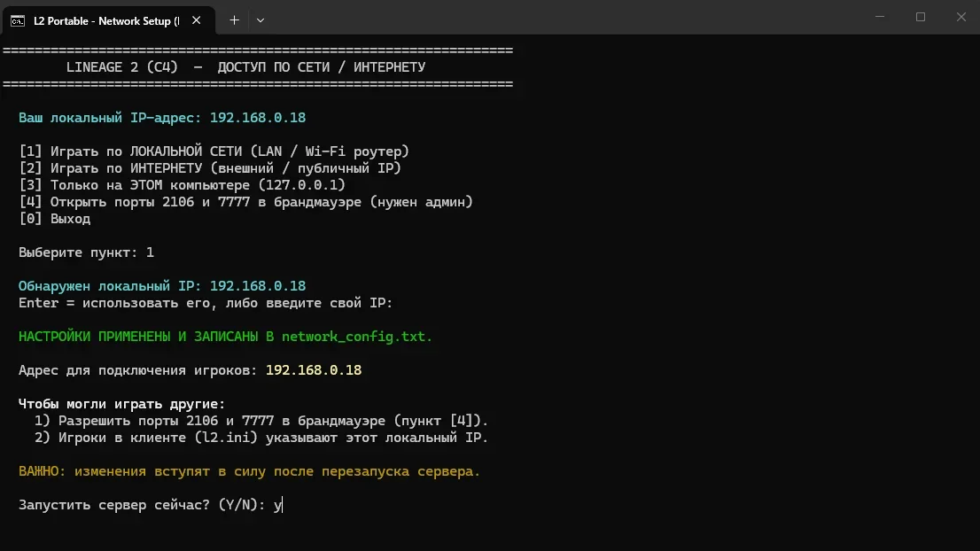This screenshot has width=980, height=551.
Task: Minimize the terminal window
Action: pos(880,17)
